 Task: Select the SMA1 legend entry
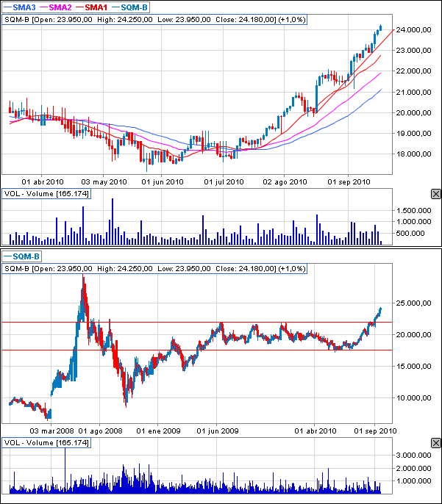tap(92, 7)
